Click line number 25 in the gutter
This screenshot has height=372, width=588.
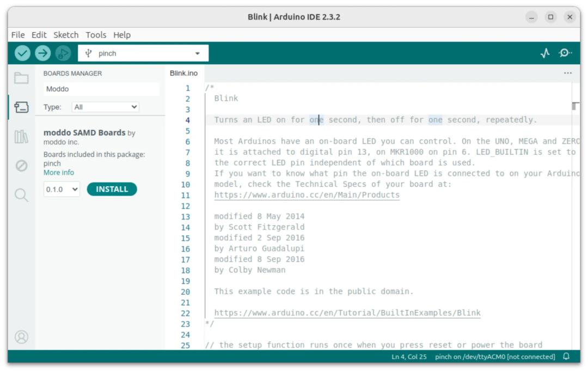[x=186, y=345]
